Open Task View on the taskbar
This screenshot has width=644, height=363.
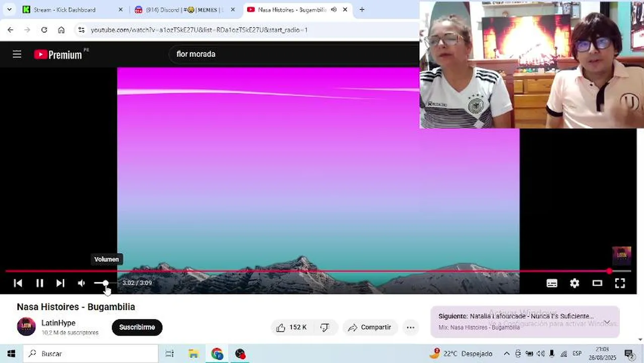coord(170,353)
